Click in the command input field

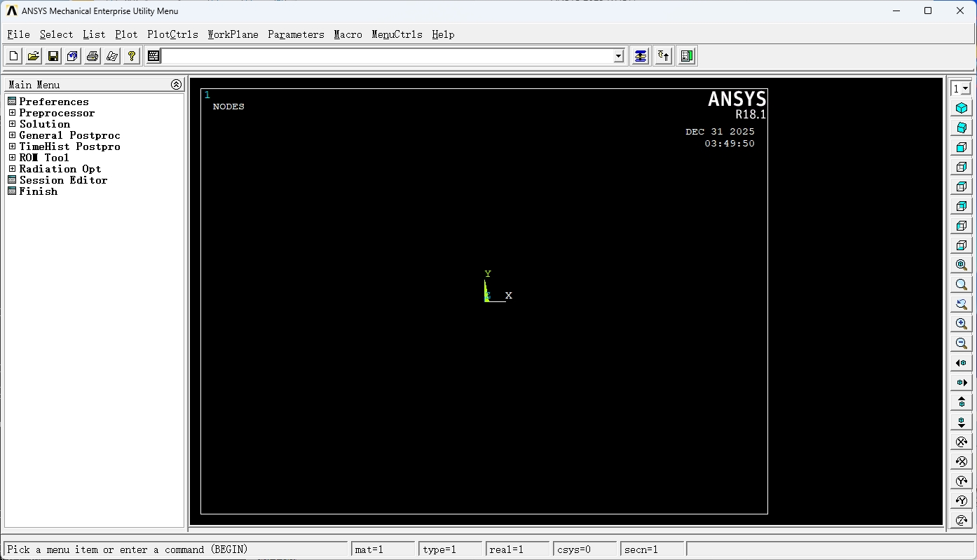(385, 56)
